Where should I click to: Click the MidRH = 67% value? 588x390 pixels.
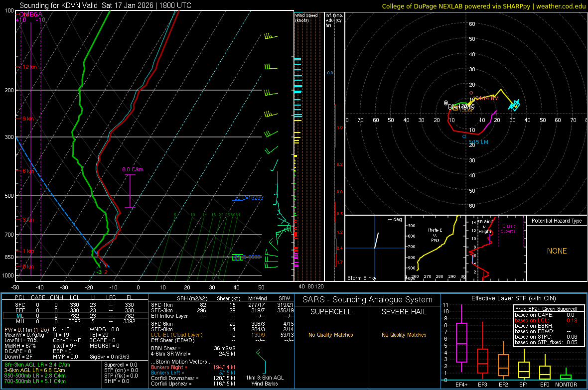[20, 346]
